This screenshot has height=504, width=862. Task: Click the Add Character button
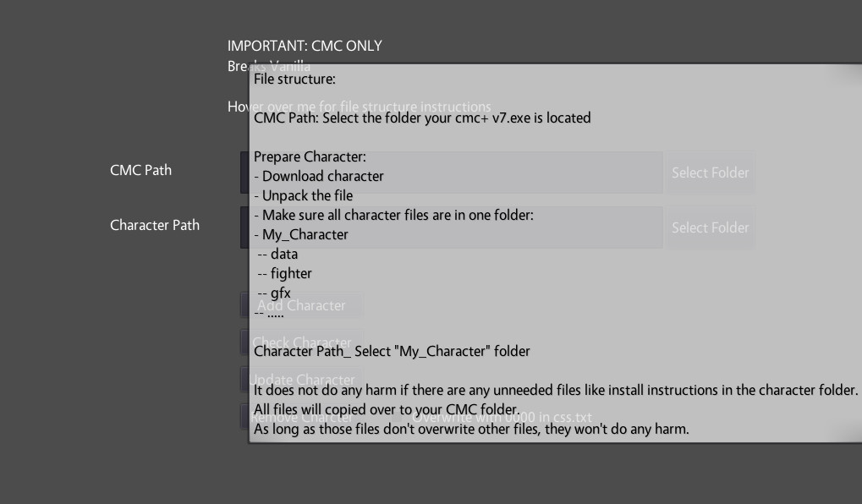click(x=301, y=305)
